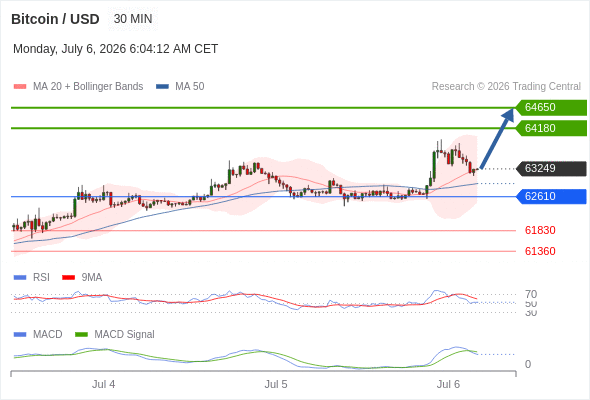Click the Research © 2026 Trading Central credit
590x400 pixels.
tap(506, 87)
